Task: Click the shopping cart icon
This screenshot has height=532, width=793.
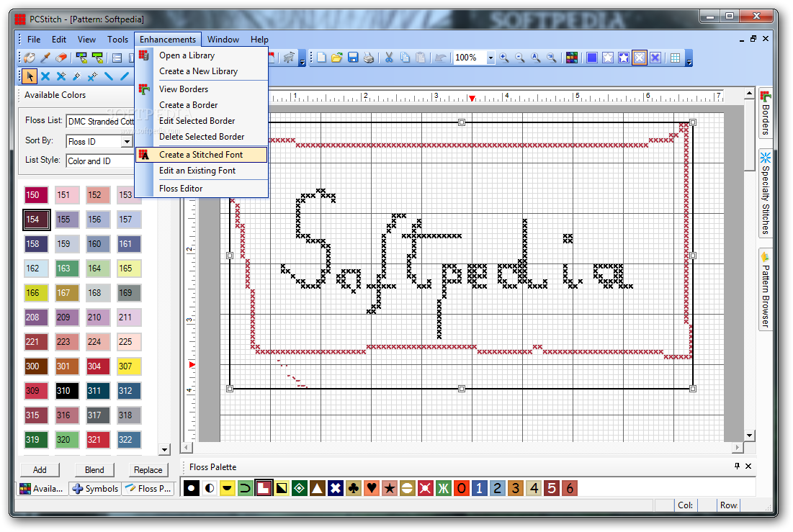Action: pos(290,58)
